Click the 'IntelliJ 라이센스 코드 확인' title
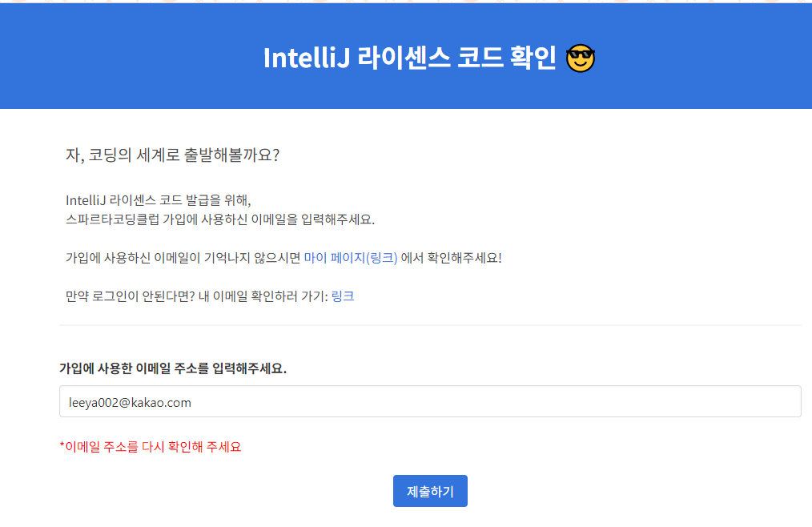Viewport: 812px width, 527px height. point(410,58)
